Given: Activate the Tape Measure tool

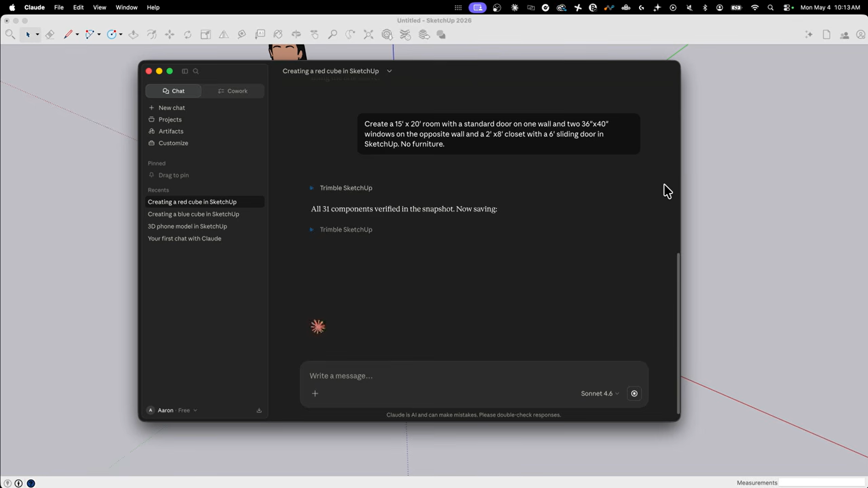Looking at the screenshot, I should coord(242,34).
